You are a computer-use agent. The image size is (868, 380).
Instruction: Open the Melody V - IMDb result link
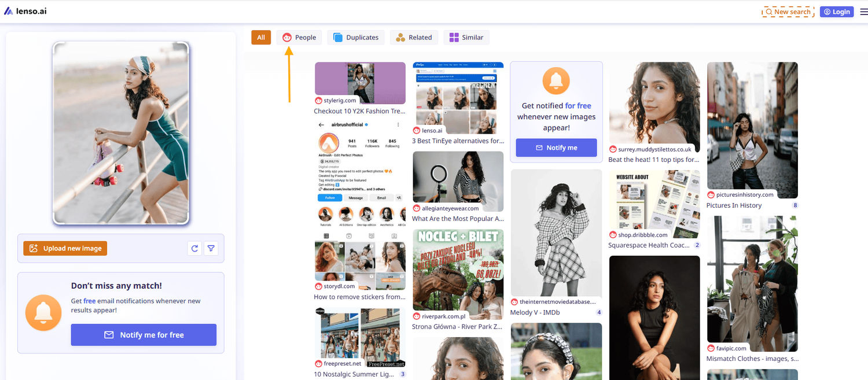point(535,312)
